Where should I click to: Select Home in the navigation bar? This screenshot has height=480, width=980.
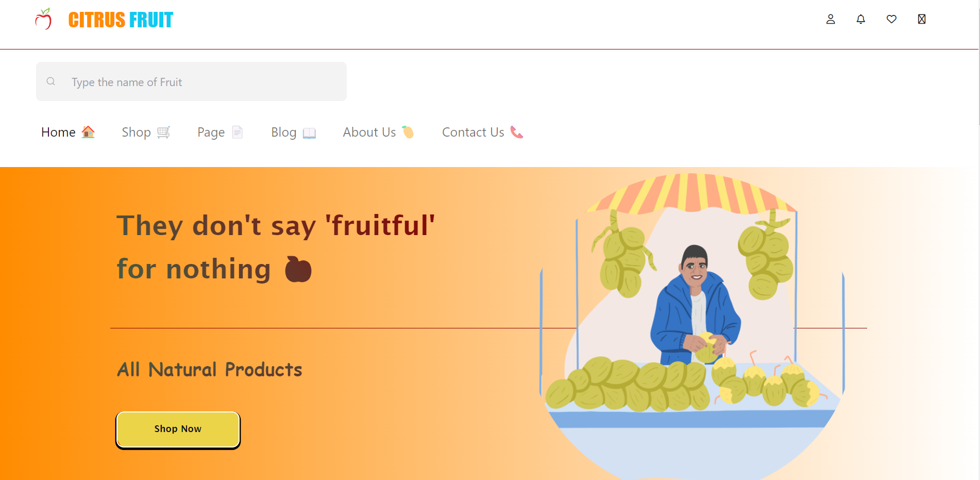tap(58, 132)
